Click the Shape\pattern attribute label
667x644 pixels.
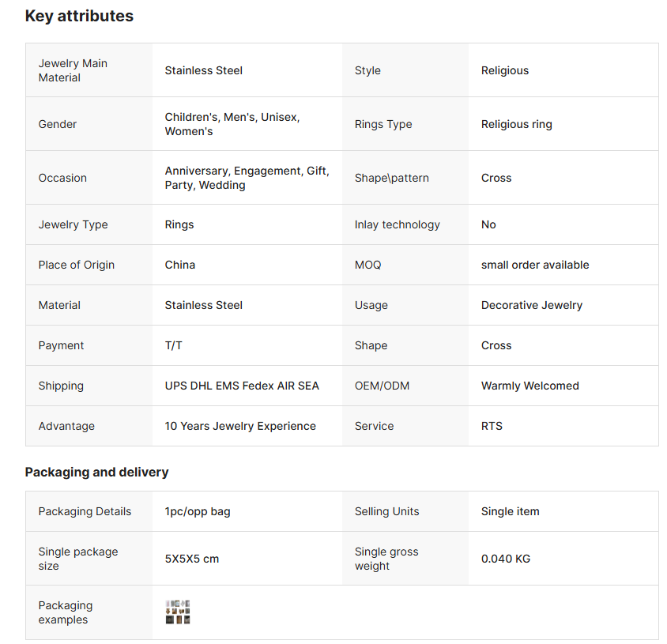click(392, 178)
